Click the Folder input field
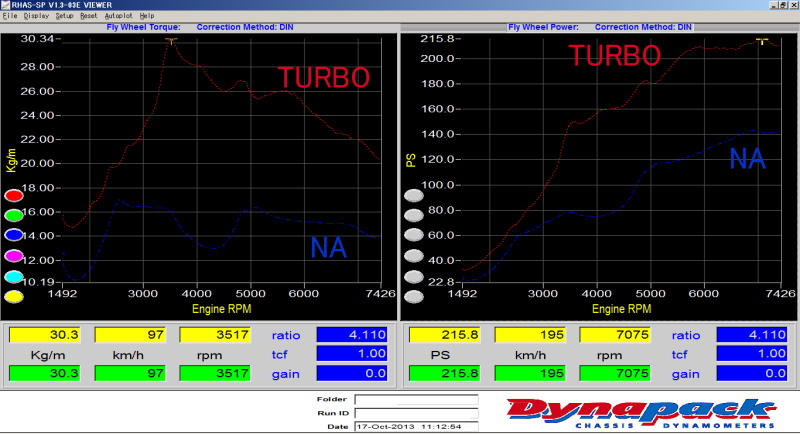 [x=416, y=399]
